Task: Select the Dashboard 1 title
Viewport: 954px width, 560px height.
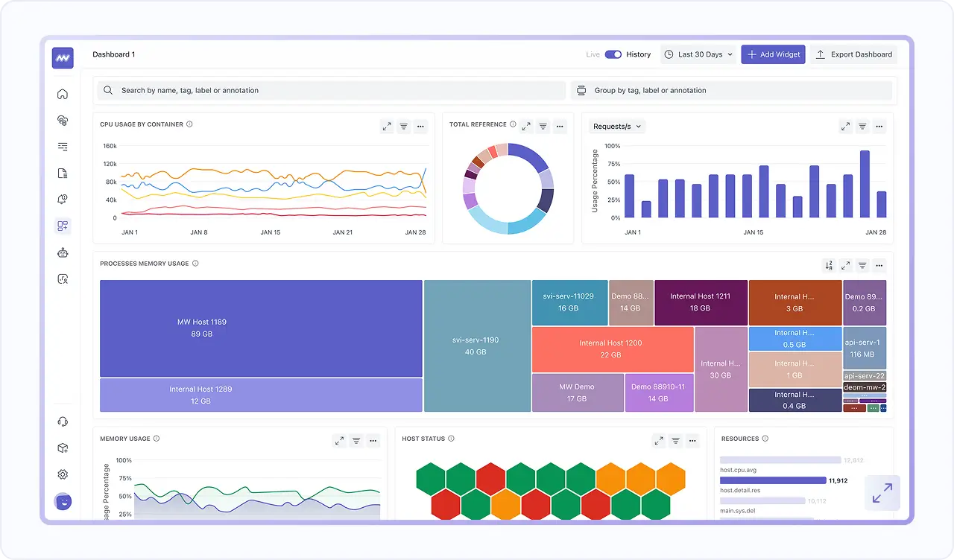Action: pyautogui.click(x=113, y=54)
